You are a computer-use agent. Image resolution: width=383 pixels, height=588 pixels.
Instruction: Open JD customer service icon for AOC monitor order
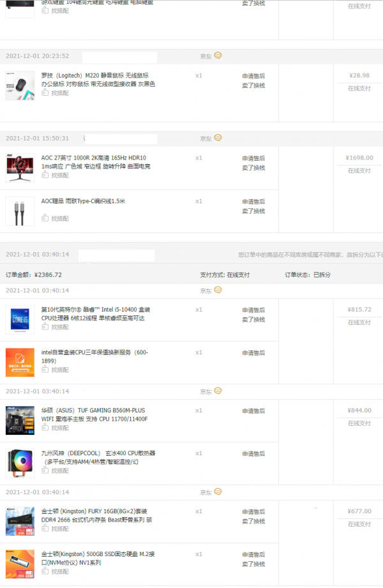coord(218,138)
